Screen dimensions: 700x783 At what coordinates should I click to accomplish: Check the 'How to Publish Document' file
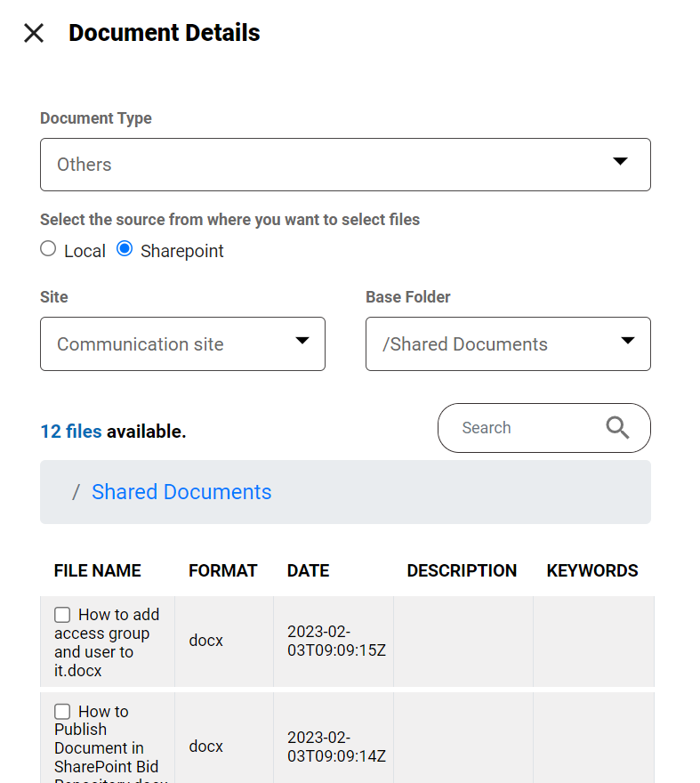(x=62, y=712)
